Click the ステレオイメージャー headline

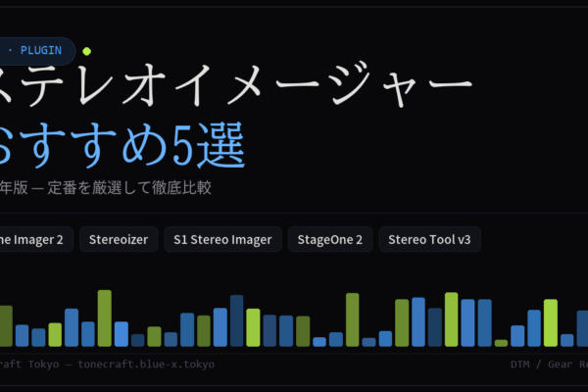click(x=236, y=85)
